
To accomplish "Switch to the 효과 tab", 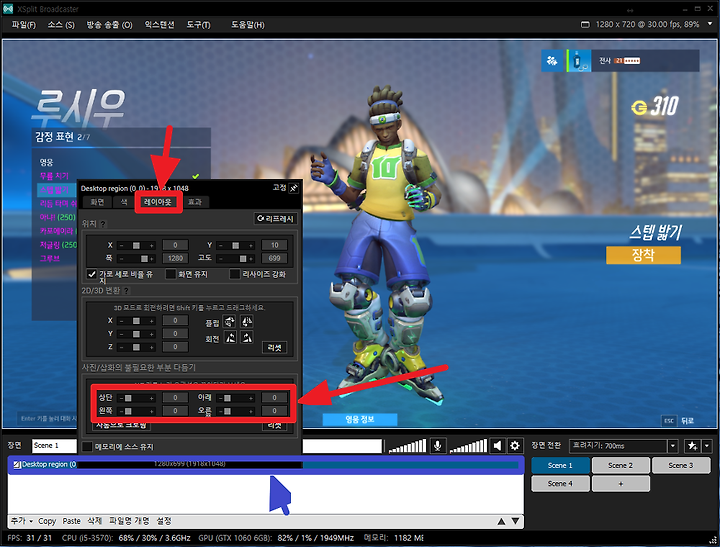I will (195, 202).
